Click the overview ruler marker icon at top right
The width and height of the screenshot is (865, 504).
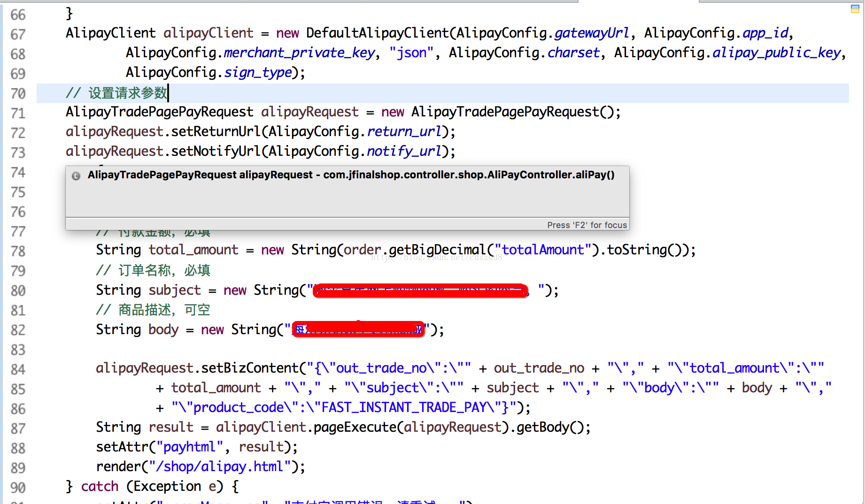(855, 9)
